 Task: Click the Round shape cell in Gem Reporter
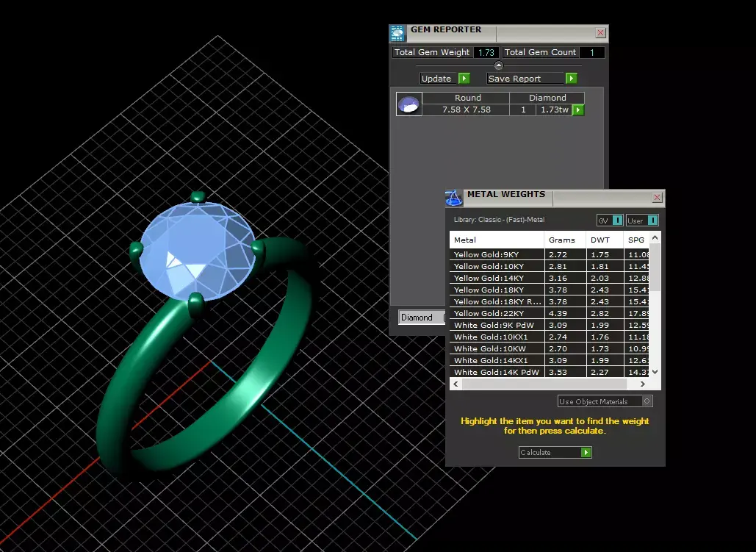(x=467, y=98)
